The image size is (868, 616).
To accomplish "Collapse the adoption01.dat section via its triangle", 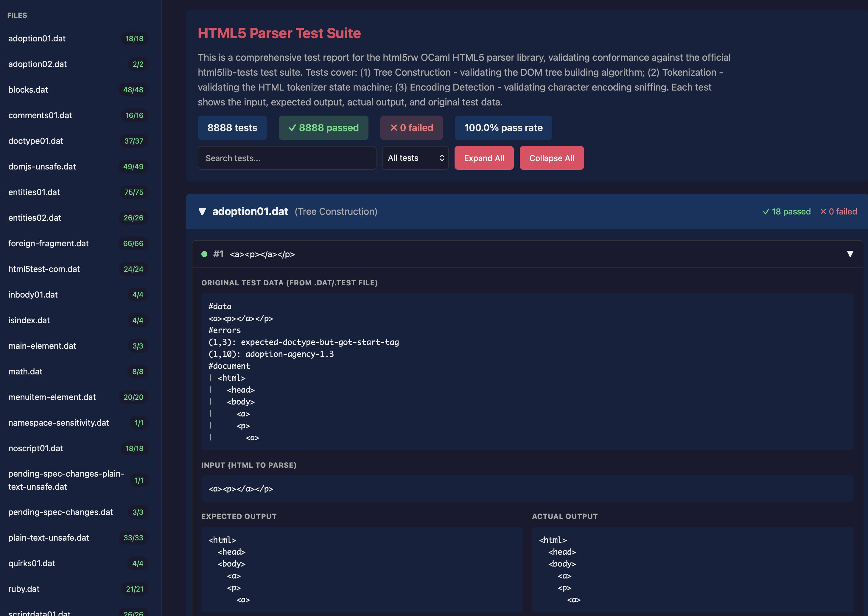I will pos(203,211).
